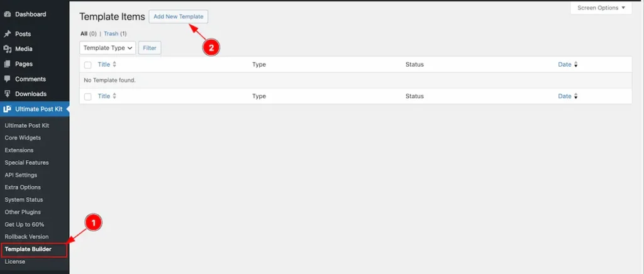Click sort arrows beside top Title header
Image resolution: width=644 pixels, height=274 pixels.
114,64
